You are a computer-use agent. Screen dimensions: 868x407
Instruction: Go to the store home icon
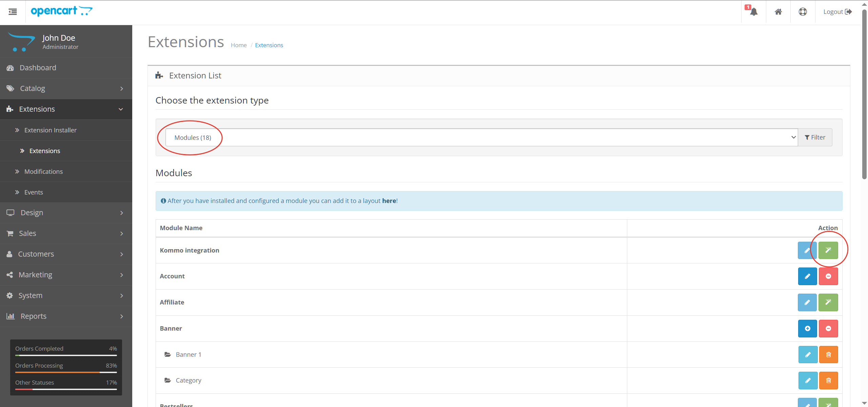[778, 11]
